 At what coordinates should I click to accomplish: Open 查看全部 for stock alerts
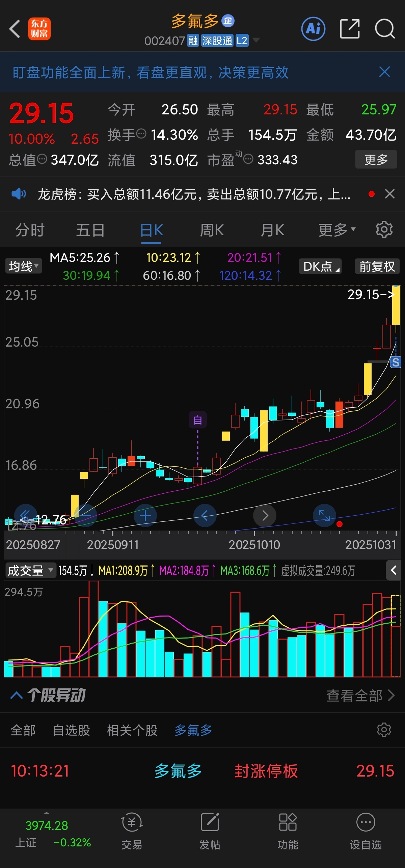pos(360,696)
